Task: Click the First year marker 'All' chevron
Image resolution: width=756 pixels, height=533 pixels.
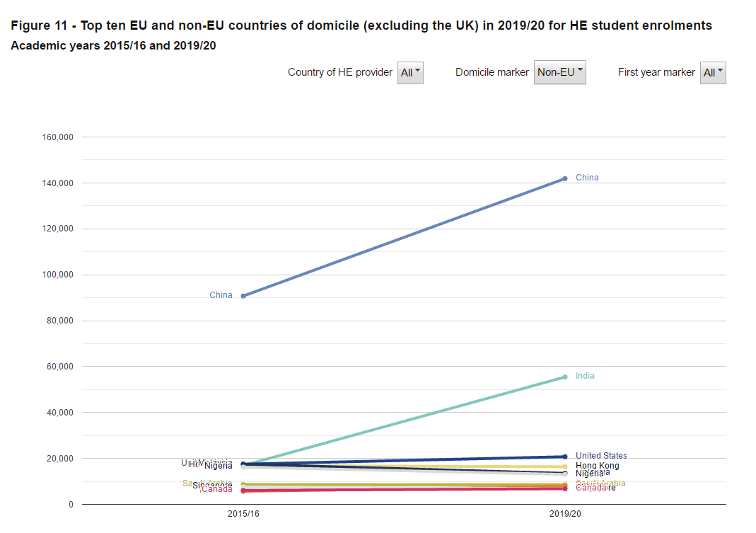Action: [719, 71]
